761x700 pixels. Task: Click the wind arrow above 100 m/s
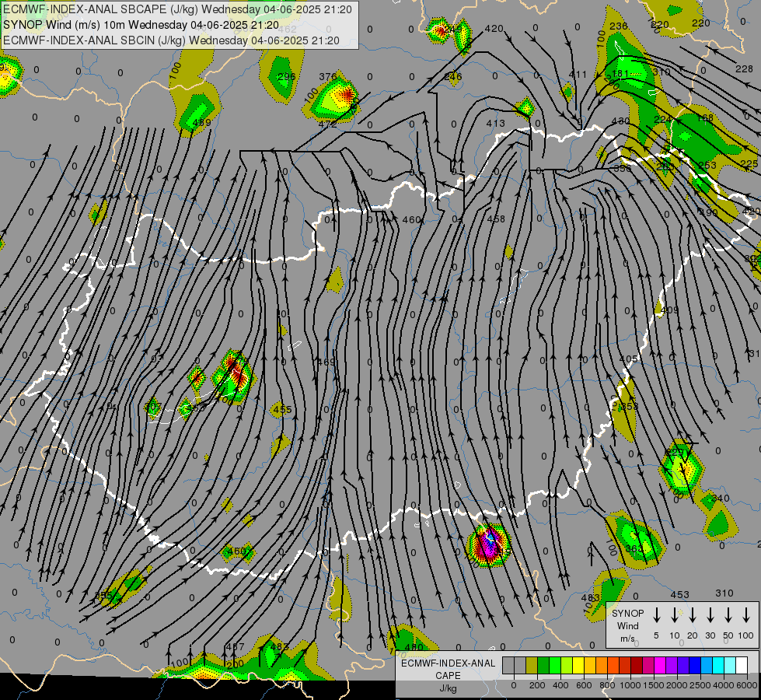[746, 614]
